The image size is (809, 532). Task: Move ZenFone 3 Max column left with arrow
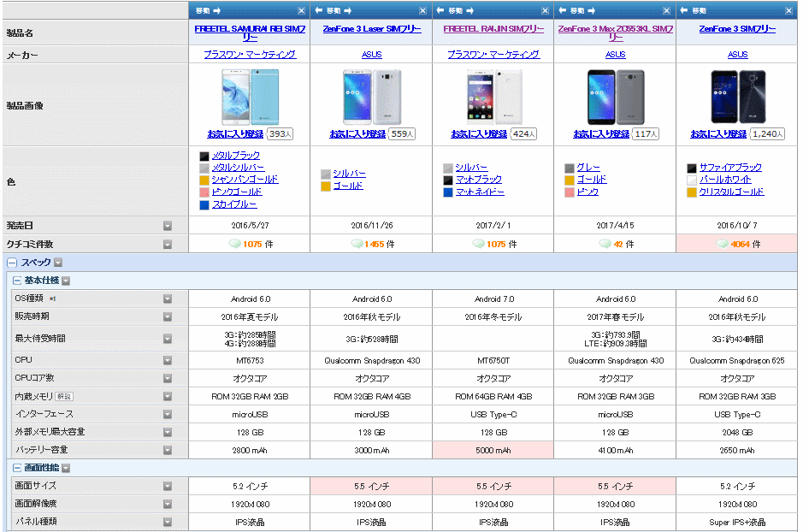[x=562, y=11]
